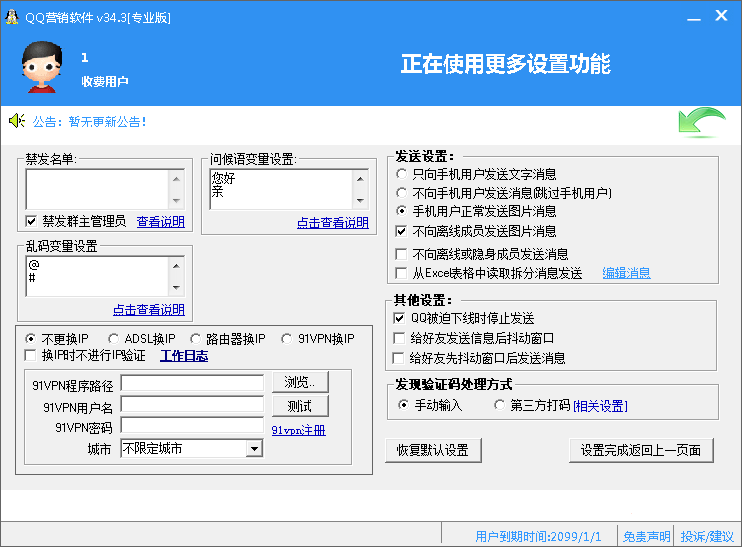Click the 问候语变量设置 scrollbar down arrow

point(360,201)
